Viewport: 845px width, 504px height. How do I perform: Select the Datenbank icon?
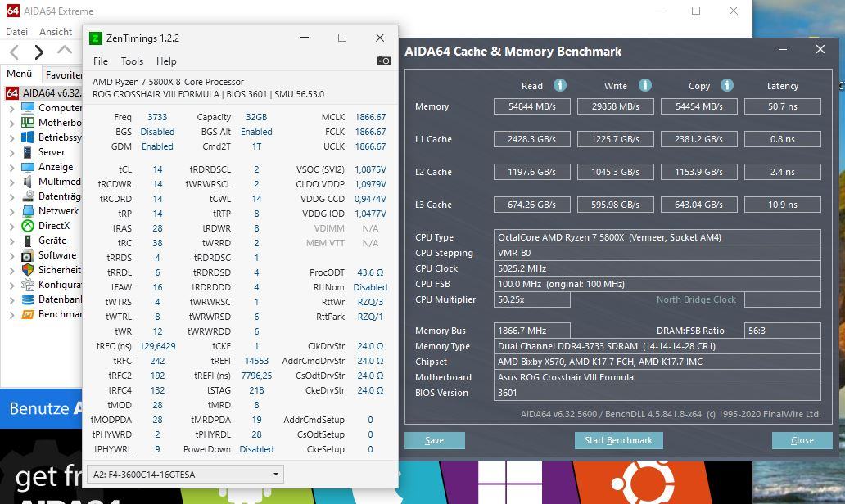click(x=28, y=299)
